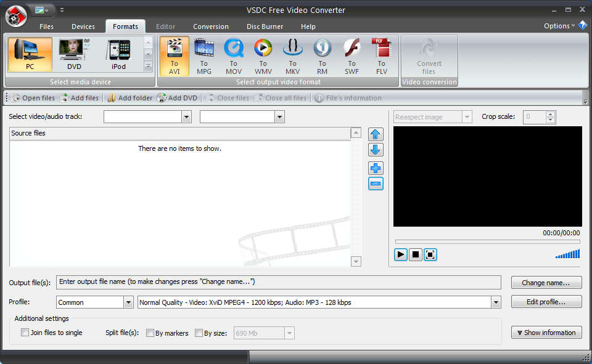
Task: Open the Normal Quality profile preset dropdown
Action: coord(496,302)
